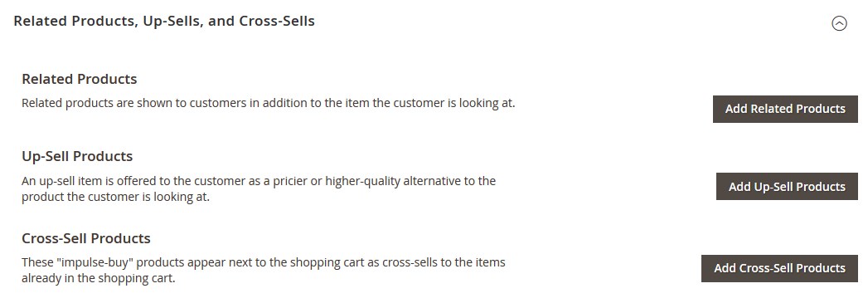Collapse the section using the circled chevron icon
This screenshot has width=868, height=303.
839,23
